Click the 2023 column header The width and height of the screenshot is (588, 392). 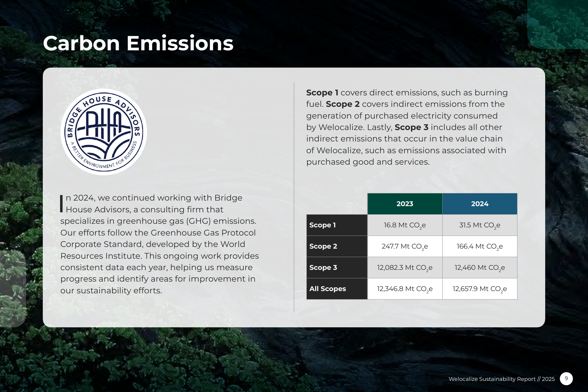click(x=405, y=204)
